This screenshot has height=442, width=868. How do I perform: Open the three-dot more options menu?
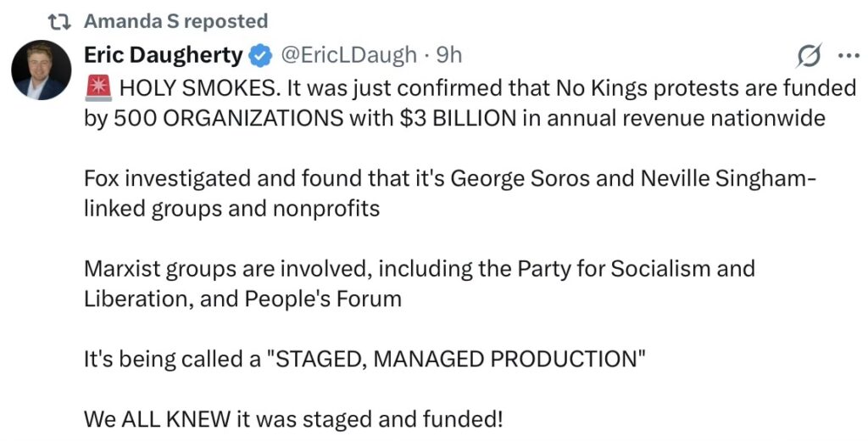click(848, 57)
